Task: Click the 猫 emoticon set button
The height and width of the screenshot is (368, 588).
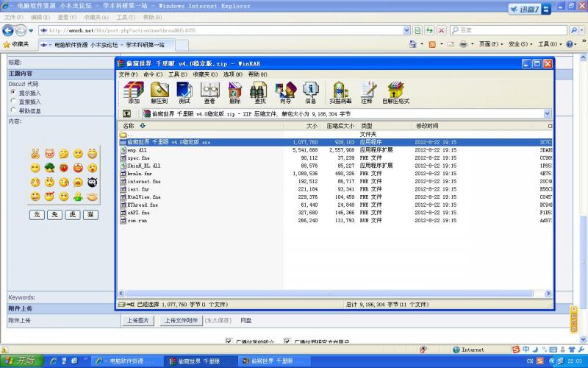Action: coord(90,214)
